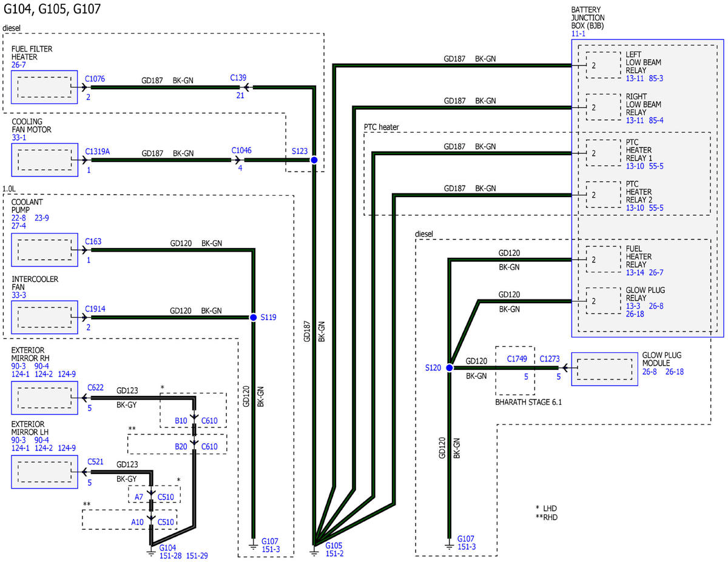This screenshot has width=728, height=562.
Task: Click connector label C1273
Action: click(x=550, y=359)
